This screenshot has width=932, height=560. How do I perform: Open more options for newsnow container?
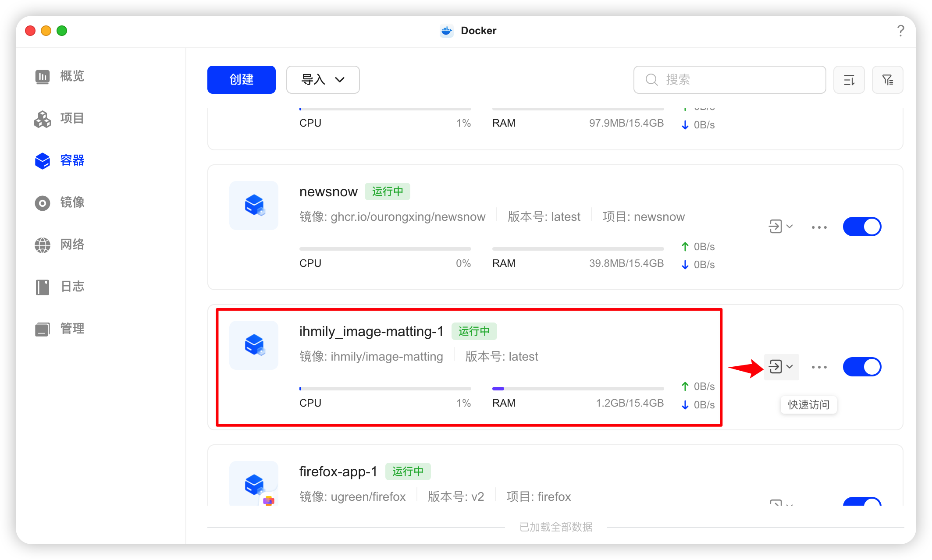coord(819,227)
